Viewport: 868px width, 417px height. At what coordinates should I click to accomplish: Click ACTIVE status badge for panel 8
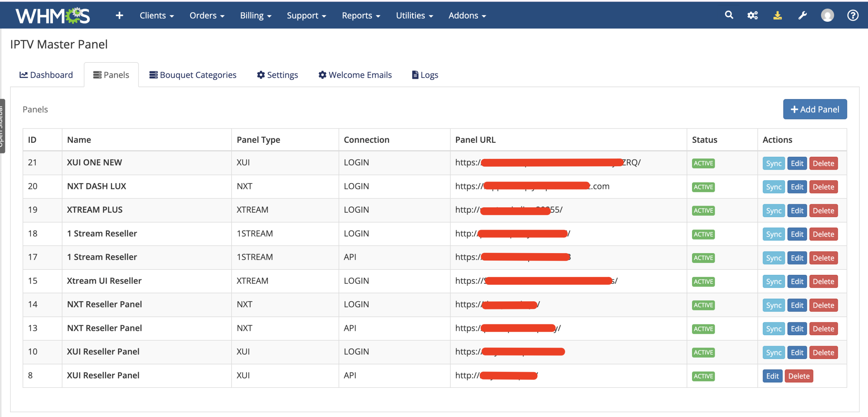pyautogui.click(x=703, y=376)
